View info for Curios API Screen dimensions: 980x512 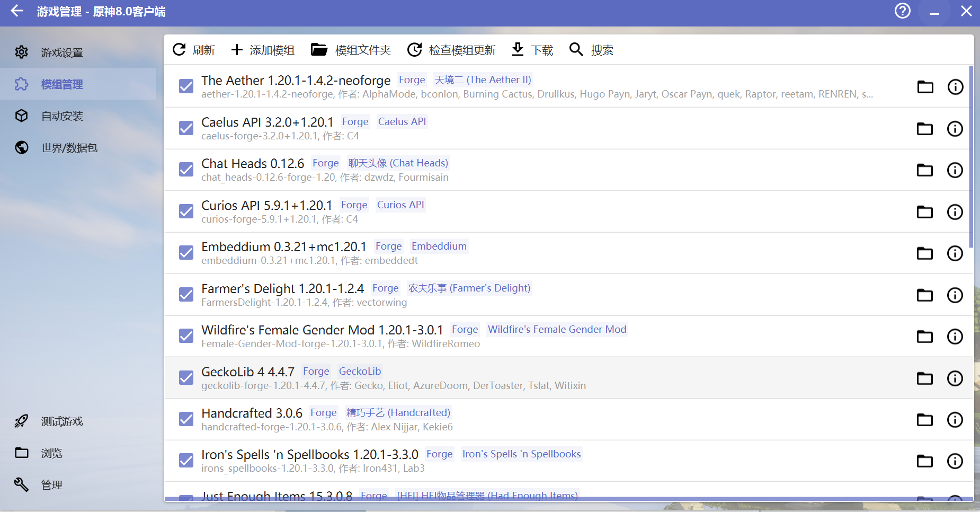click(x=955, y=211)
